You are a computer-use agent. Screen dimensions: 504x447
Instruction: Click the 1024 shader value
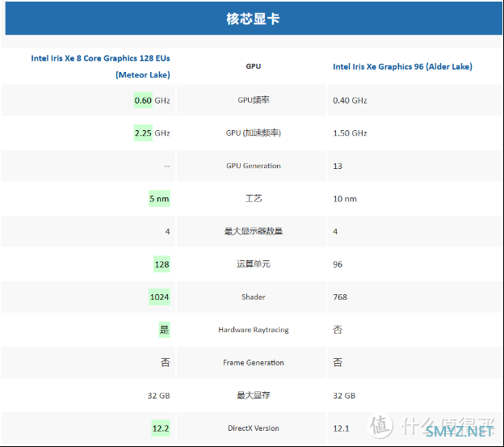pyautogui.click(x=159, y=297)
